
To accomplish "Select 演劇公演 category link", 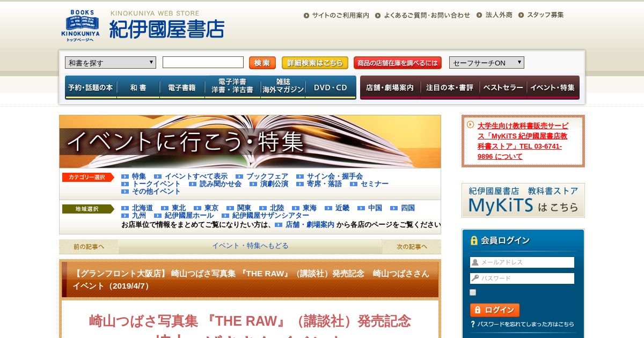I will pos(274,184).
